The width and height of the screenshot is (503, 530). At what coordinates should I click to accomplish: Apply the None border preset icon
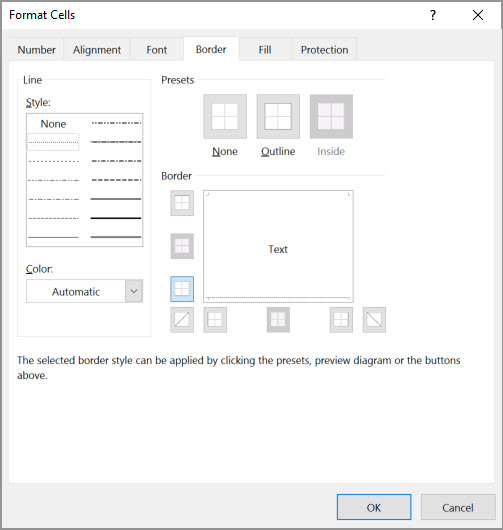pos(225,117)
